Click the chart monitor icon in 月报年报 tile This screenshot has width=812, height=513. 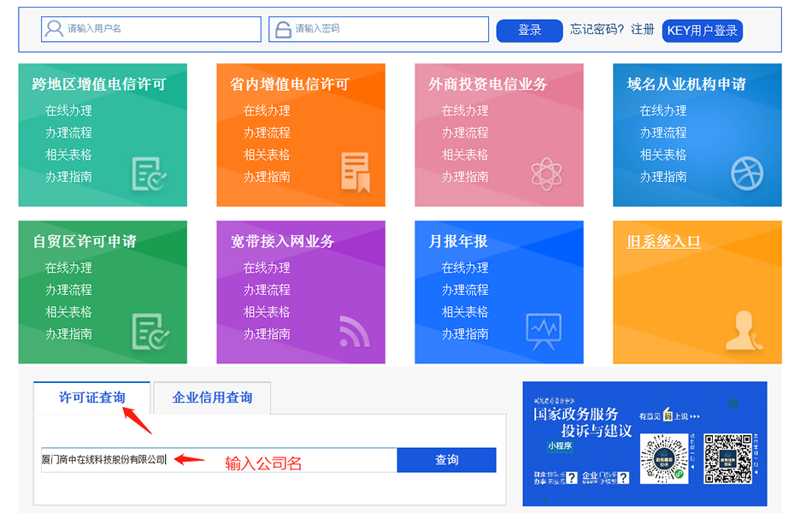tap(544, 329)
